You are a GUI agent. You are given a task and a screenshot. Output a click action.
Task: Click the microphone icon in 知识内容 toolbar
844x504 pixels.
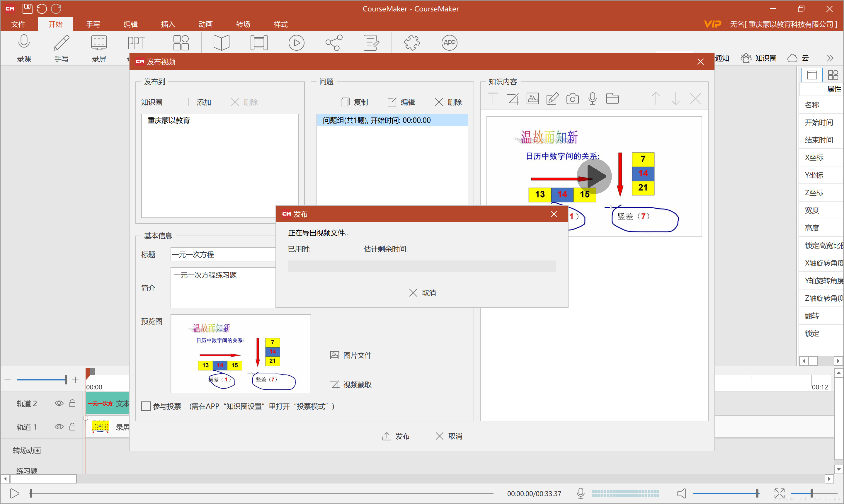tap(592, 99)
